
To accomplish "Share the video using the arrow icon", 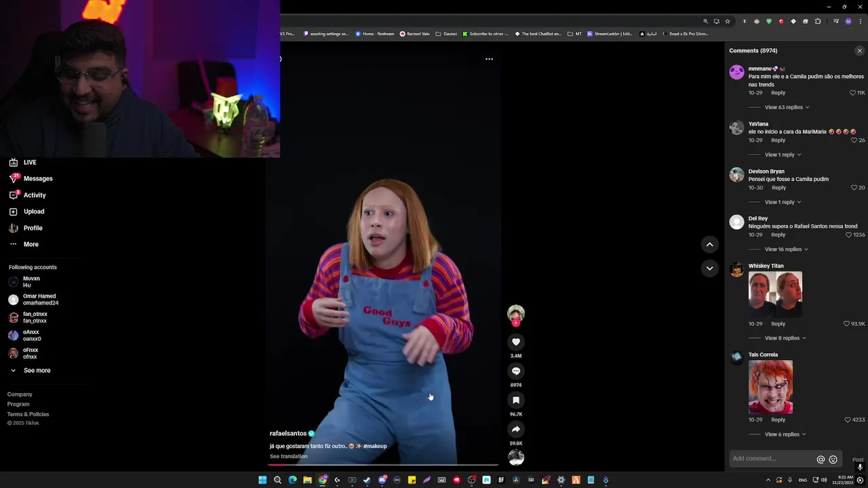I will click(x=516, y=429).
